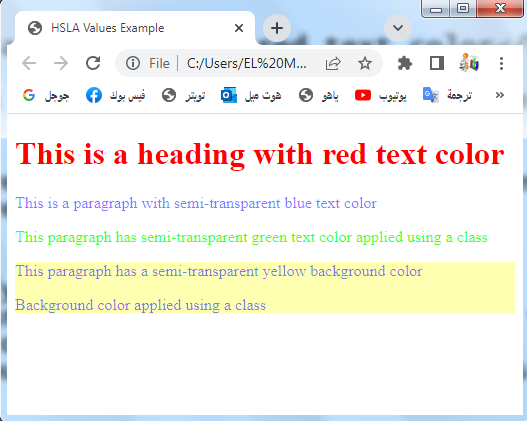Click the green paragraph applied using a class

(x=251, y=237)
